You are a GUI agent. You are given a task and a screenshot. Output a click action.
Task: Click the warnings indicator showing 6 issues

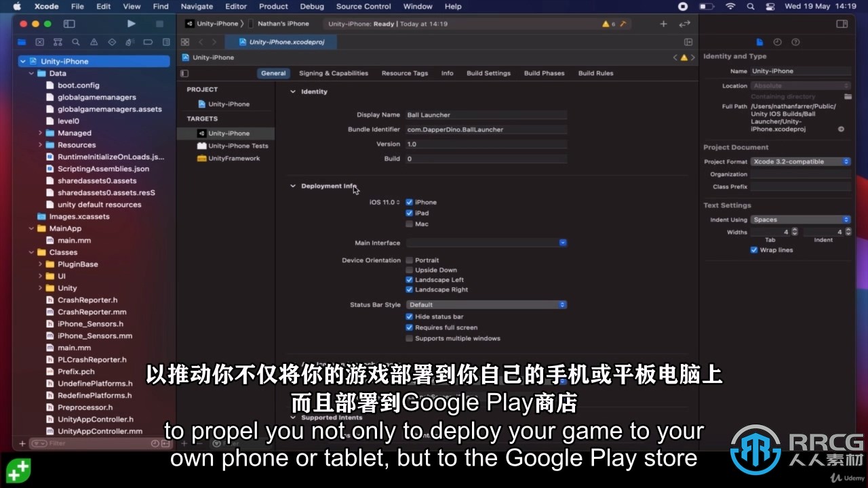point(608,24)
